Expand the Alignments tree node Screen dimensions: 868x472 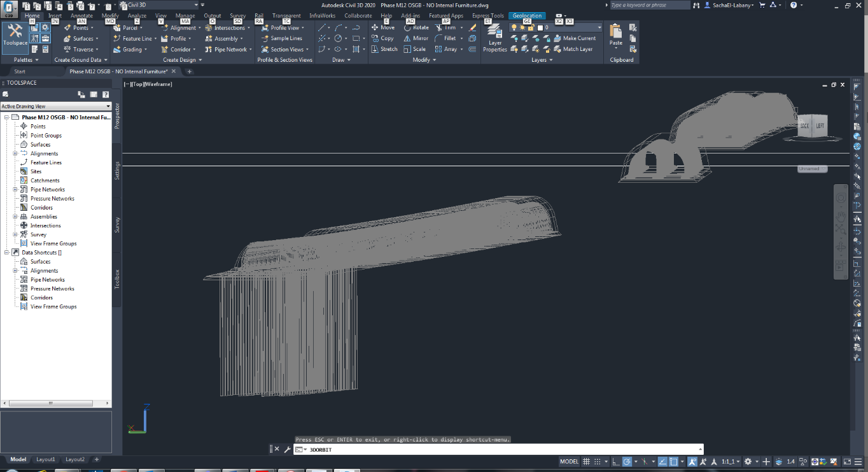pyautogui.click(x=15, y=154)
